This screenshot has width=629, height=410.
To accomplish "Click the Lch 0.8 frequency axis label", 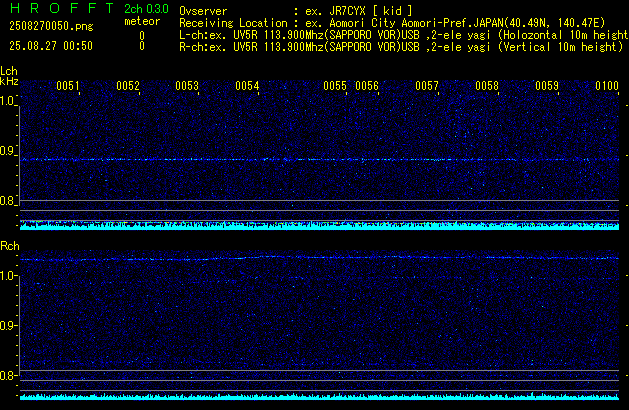I will pyautogui.click(x=8, y=201).
